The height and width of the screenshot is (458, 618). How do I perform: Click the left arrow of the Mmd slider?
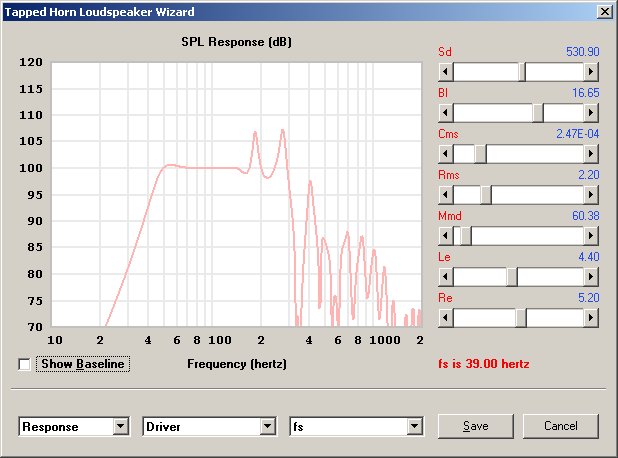(446, 236)
